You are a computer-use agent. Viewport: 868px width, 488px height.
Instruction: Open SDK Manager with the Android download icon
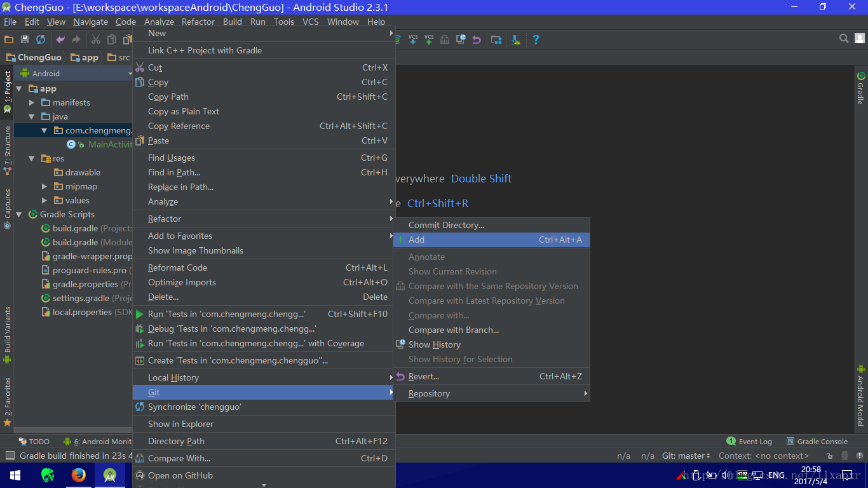click(516, 39)
